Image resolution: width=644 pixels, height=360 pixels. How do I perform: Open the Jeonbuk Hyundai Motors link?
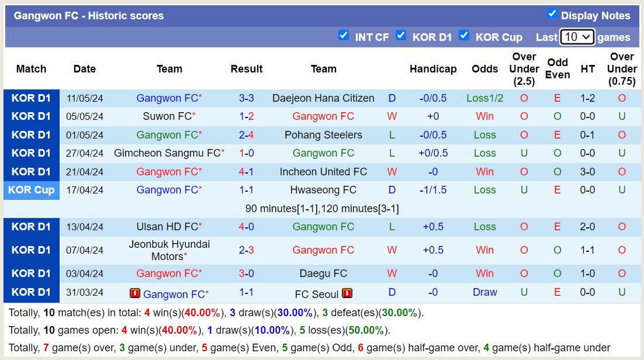click(169, 250)
